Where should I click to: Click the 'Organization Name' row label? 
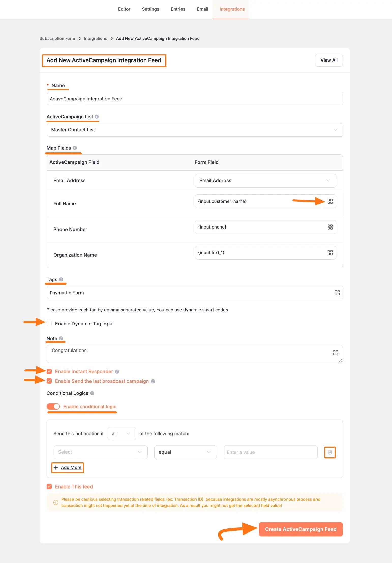coord(75,255)
